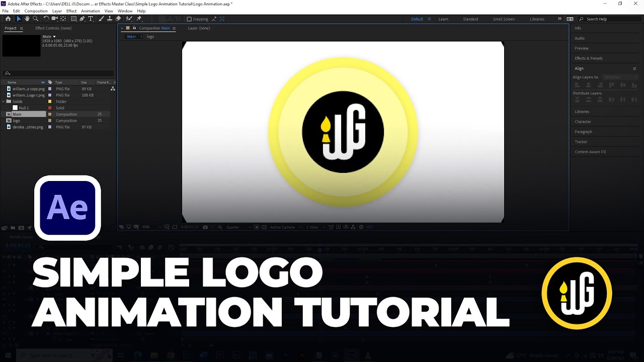
Task: Open the Content-Aware Fill panel
Action: (x=590, y=152)
